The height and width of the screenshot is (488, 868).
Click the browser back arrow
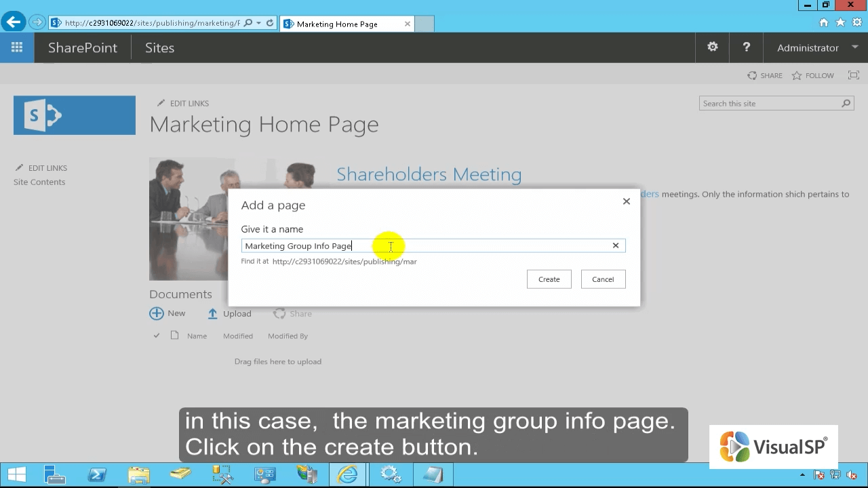click(14, 22)
